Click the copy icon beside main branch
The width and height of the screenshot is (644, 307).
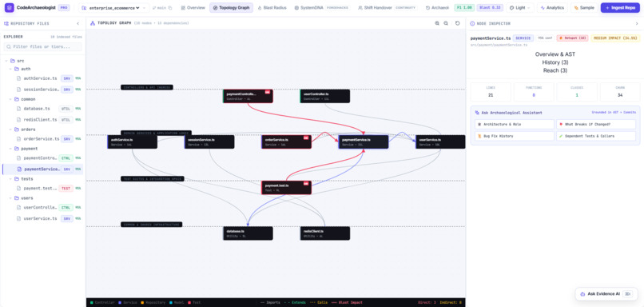[x=170, y=8]
